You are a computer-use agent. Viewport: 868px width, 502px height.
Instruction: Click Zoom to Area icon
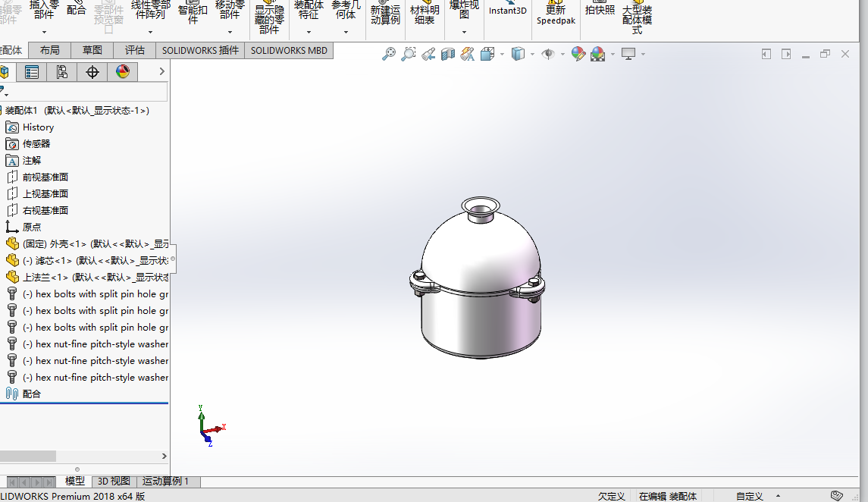(408, 54)
